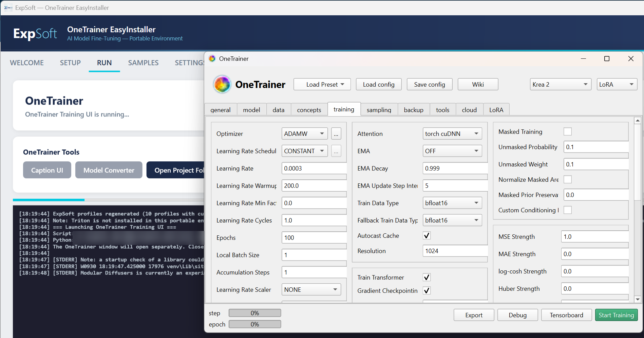Open the Optimizer ADAMW dropdown
The height and width of the screenshot is (338, 644).
304,134
